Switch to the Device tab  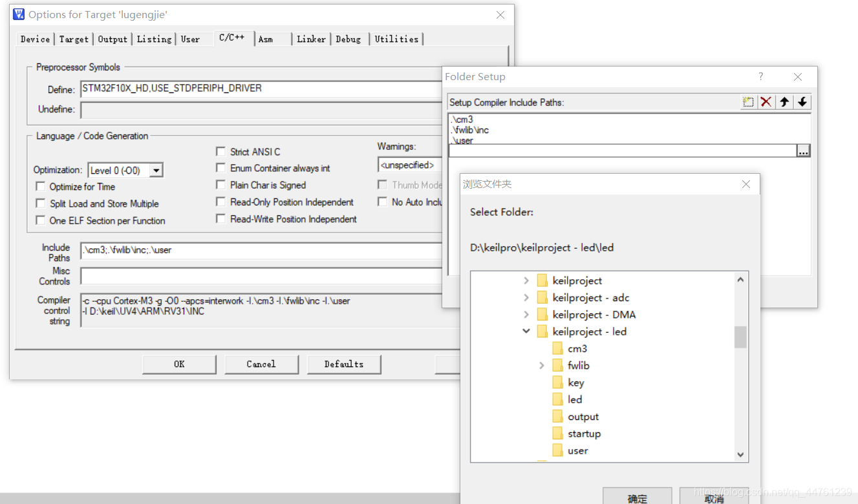[x=35, y=39]
